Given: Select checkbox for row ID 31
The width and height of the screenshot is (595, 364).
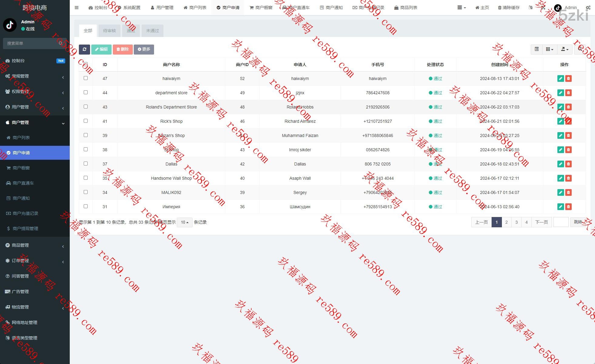Looking at the screenshot, I should click(x=86, y=206).
